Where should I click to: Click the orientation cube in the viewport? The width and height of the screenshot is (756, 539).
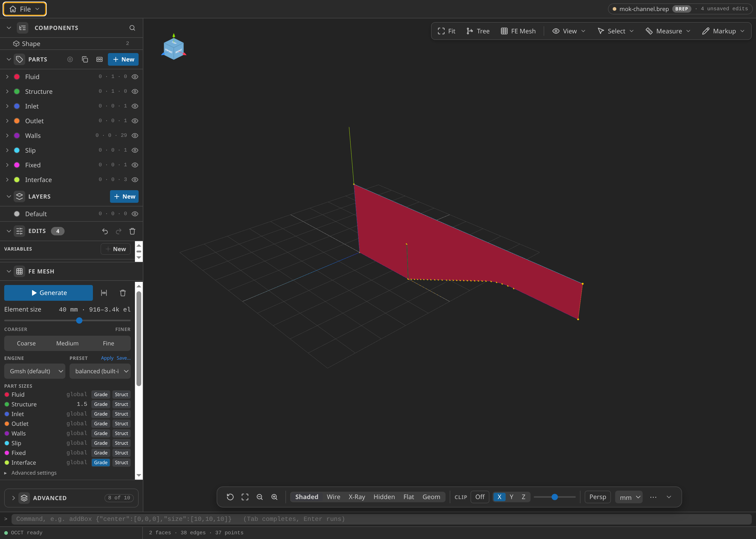click(174, 48)
